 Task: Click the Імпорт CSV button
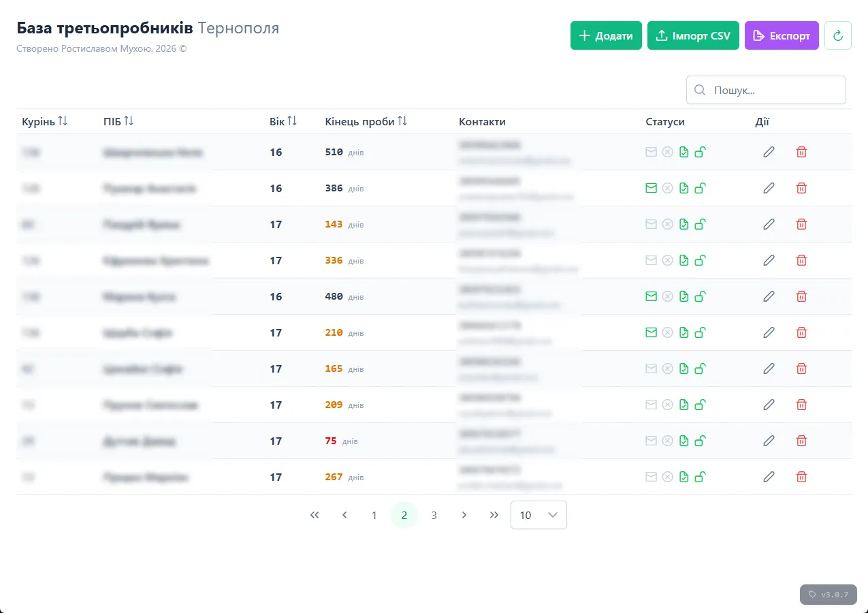point(692,36)
